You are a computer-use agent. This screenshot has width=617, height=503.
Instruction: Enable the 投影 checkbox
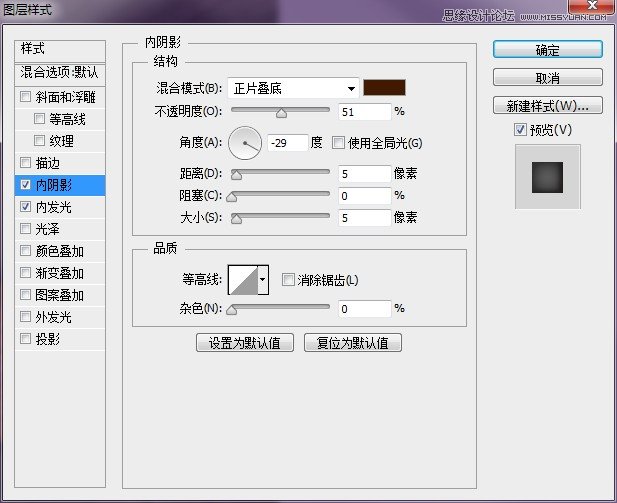tap(25, 338)
